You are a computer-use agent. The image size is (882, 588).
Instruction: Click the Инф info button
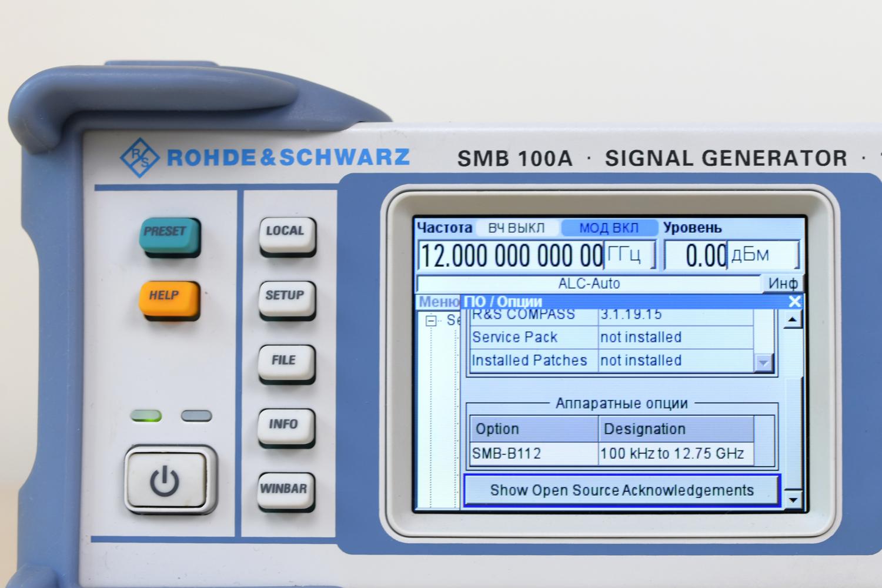[x=783, y=283]
